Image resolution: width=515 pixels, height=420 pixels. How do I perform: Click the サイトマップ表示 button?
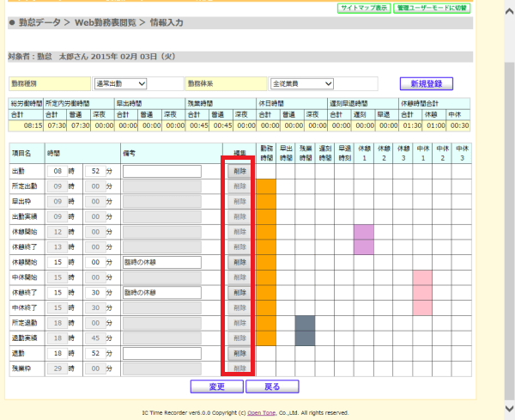click(x=364, y=8)
